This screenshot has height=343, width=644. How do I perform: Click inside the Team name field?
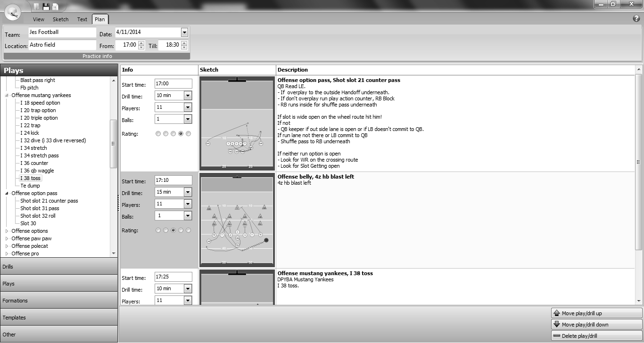62,33
